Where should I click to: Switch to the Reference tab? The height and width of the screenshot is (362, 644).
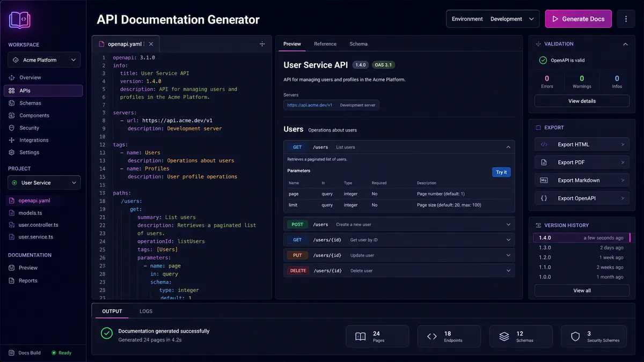point(325,44)
